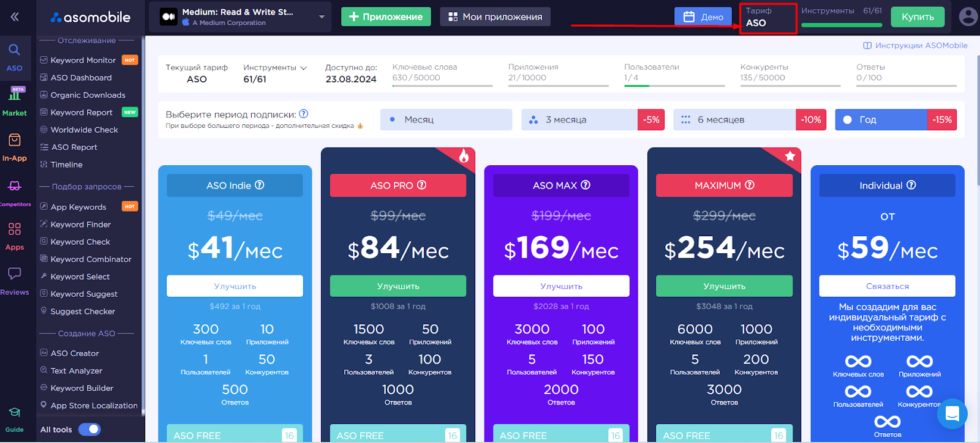Select the 3 месяца subscription period
980x443 pixels.
click(x=594, y=120)
